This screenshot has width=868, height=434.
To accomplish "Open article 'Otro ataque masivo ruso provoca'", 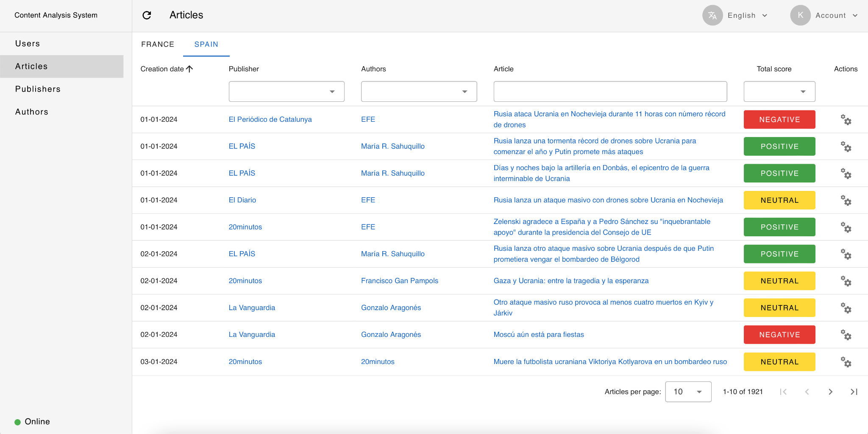I will (604, 308).
